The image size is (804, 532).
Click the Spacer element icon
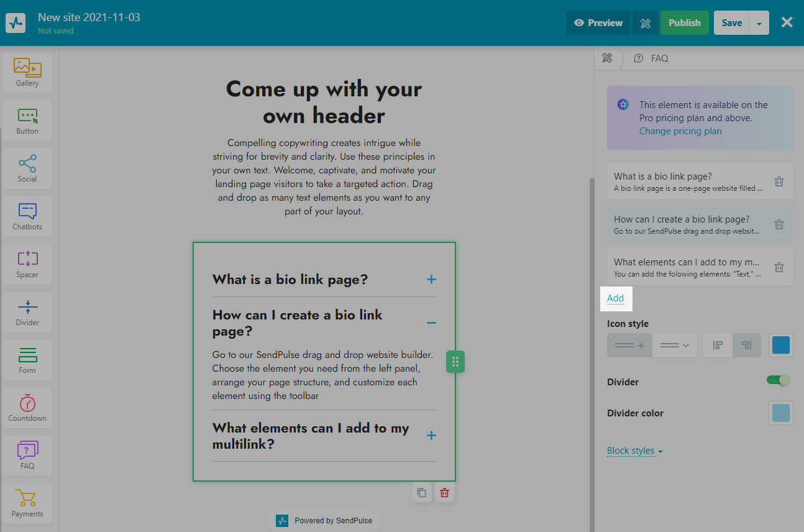point(27,264)
